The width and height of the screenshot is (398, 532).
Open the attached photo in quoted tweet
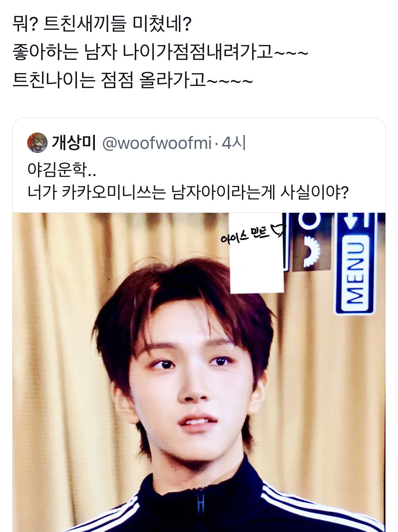(199, 372)
